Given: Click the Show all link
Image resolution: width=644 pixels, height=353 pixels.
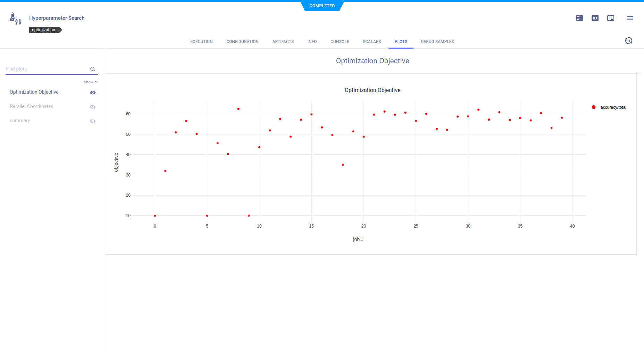Looking at the screenshot, I should click(91, 82).
